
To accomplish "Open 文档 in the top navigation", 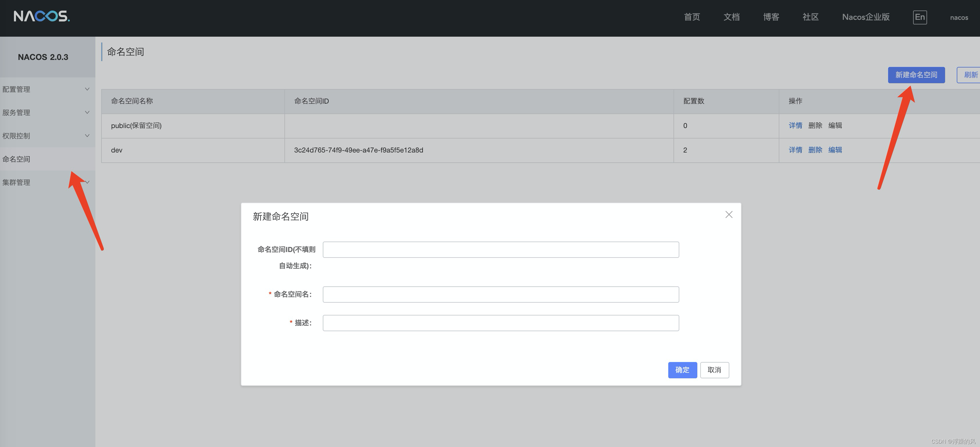I will (x=731, y=17).
